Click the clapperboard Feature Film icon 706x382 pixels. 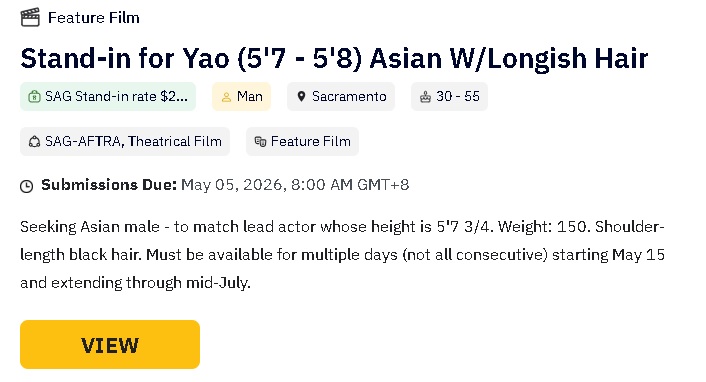point(30,18)
